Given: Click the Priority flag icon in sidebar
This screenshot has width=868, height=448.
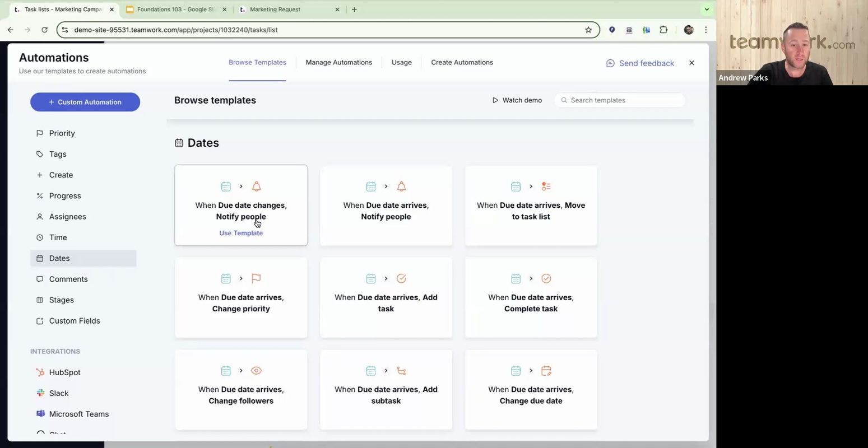Looking at the screenshot, I should [40, 133].
